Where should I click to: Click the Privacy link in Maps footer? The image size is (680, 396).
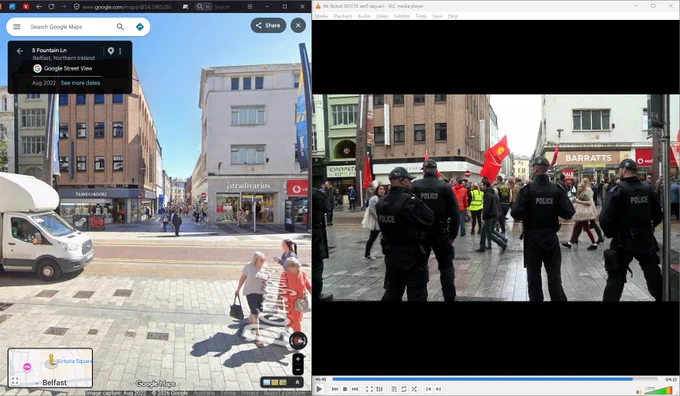pos(250,393)
